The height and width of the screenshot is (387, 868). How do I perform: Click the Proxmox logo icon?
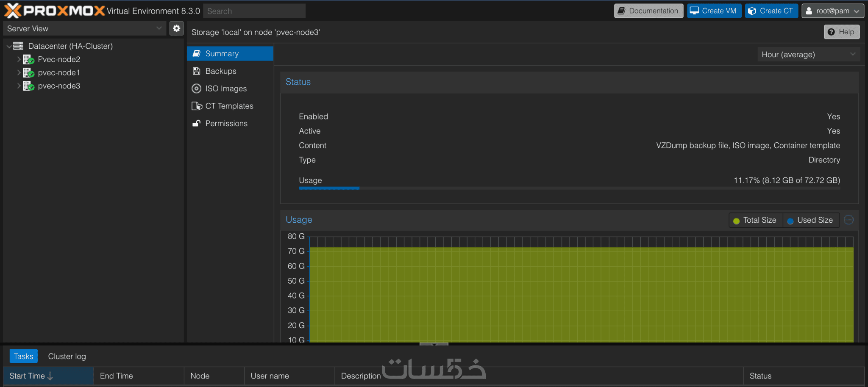(13, 11)
